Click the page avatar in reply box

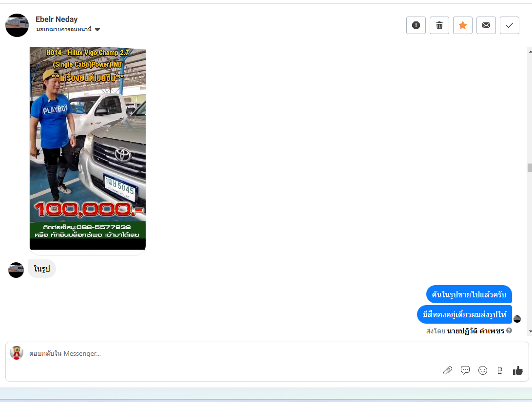pos(16,353)
